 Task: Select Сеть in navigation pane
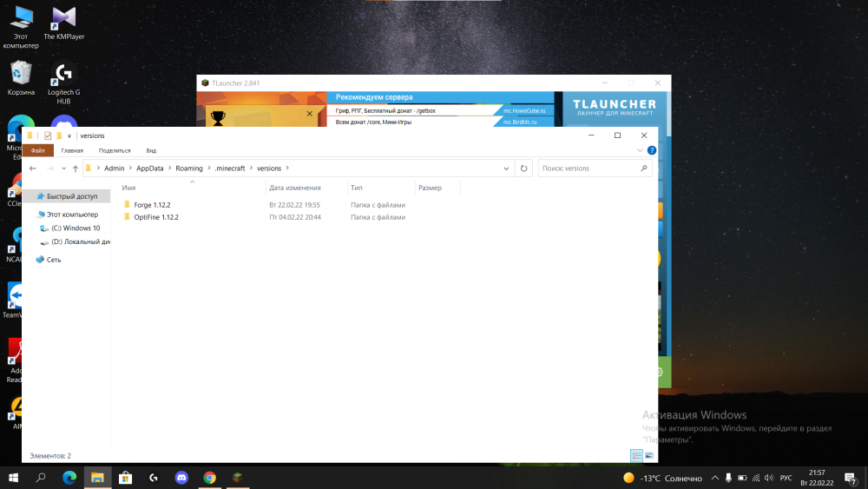click(x=49, y=260)
